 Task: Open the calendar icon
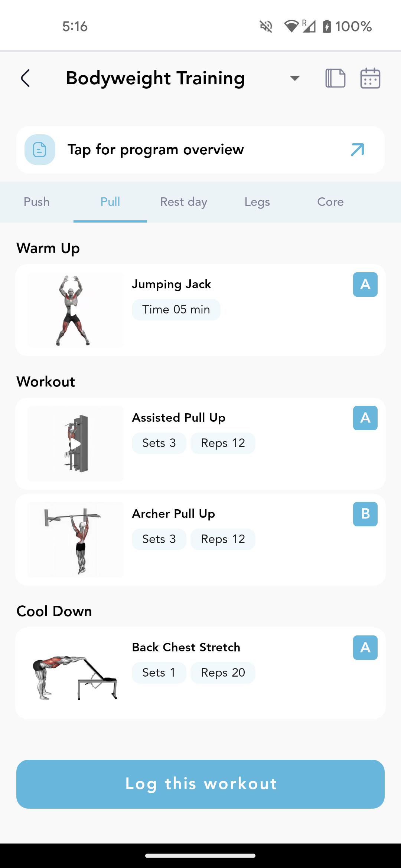[370, 78]
